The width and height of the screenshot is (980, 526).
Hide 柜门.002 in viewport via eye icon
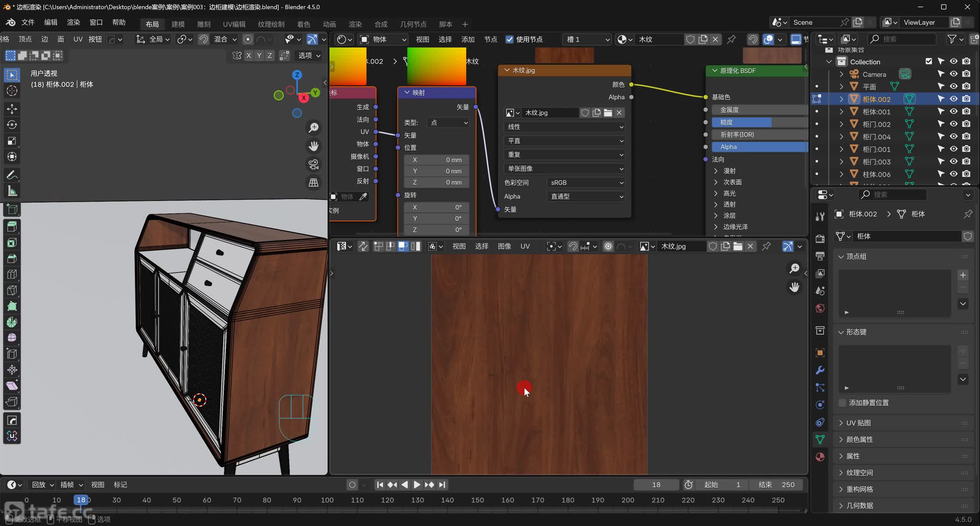pos(954,124)
